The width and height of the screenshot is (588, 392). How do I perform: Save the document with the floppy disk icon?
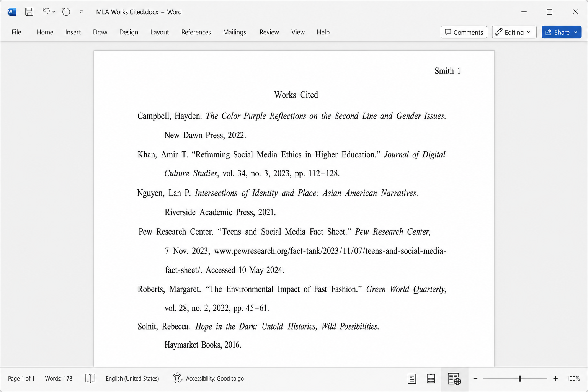tap(29, 12)
